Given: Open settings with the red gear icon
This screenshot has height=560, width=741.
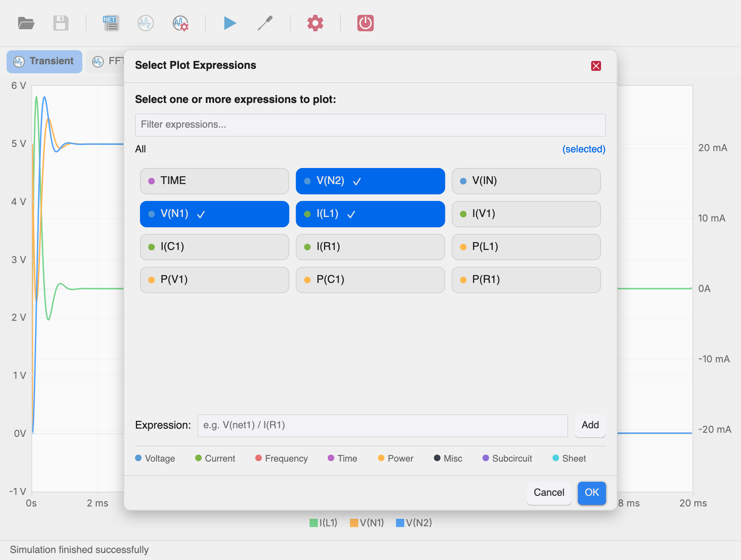Looking at the screenshot, I should (x=315, y=23).
